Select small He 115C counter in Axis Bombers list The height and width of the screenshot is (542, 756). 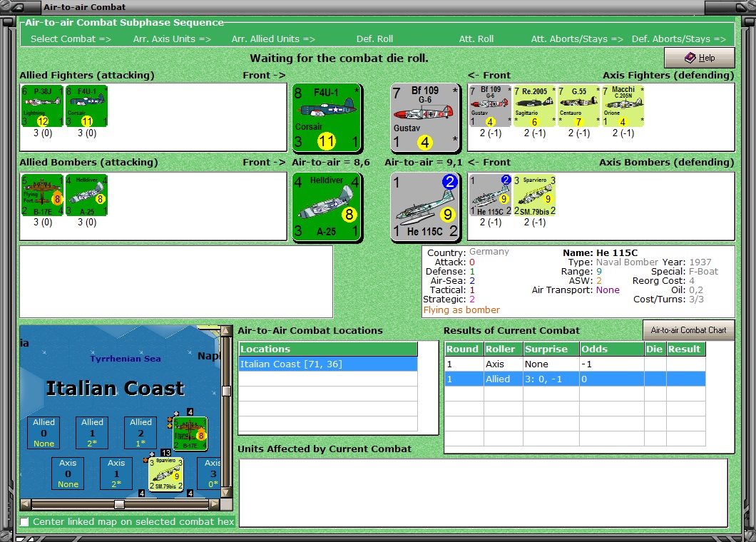[491, 195]
